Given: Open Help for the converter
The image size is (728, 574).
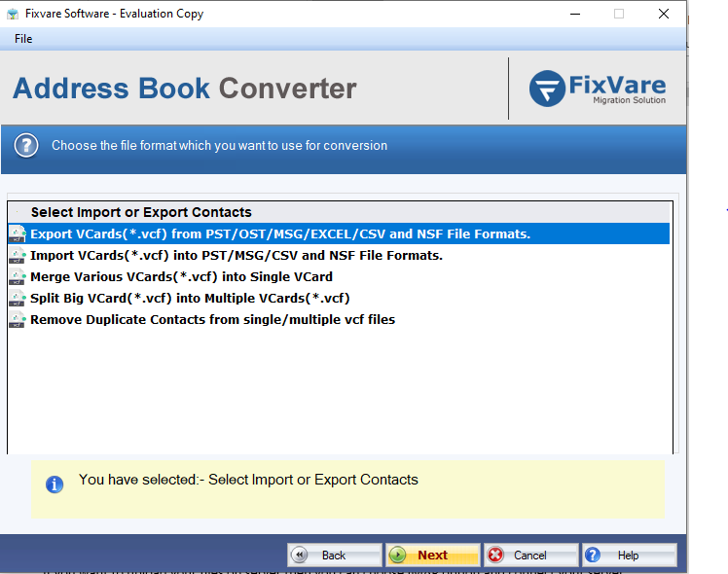Looking at the screenshot, I should [x=630, y=555].
